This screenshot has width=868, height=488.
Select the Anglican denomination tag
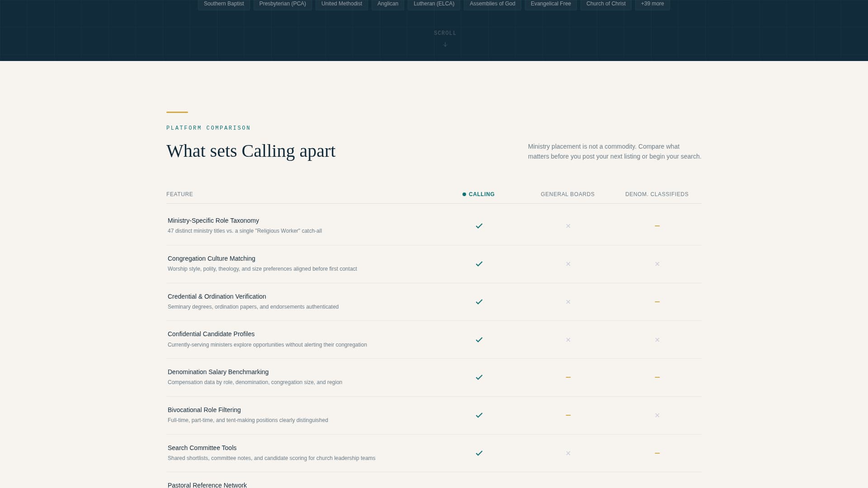(x=388, y=4)
